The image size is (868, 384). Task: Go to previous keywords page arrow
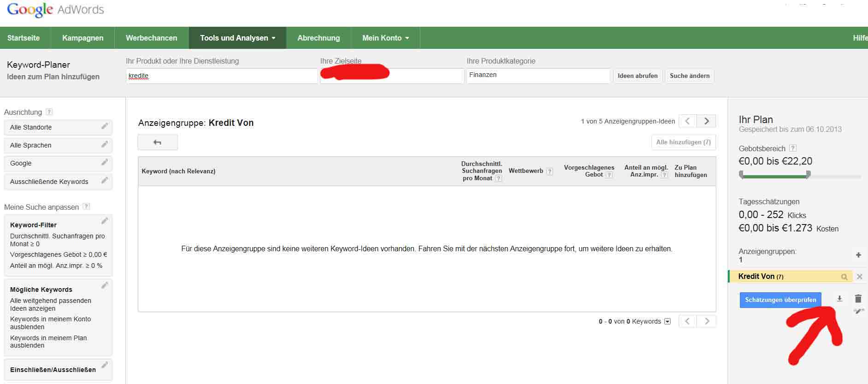point(687,321)
